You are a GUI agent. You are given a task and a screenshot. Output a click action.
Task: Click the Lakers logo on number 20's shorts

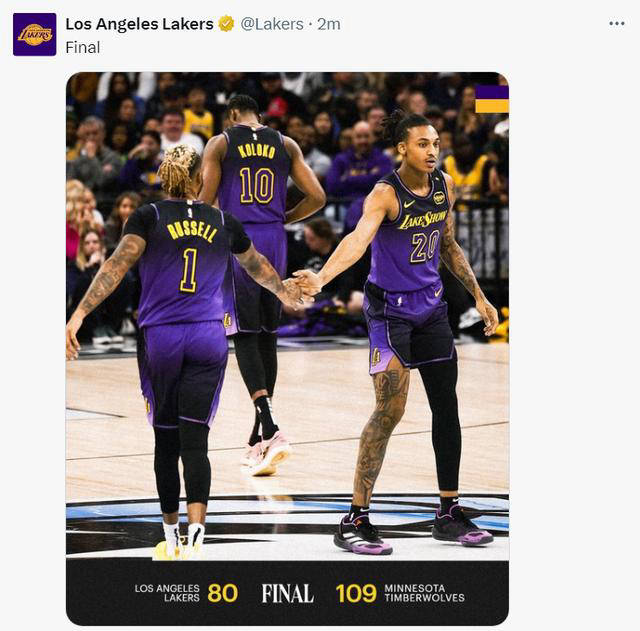(376, 355)
